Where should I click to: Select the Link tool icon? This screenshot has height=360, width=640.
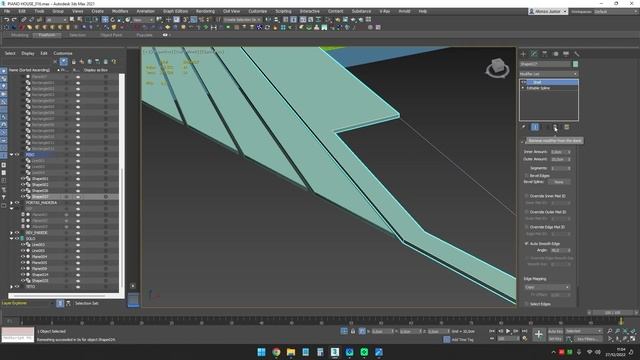[x=24, y=20]
